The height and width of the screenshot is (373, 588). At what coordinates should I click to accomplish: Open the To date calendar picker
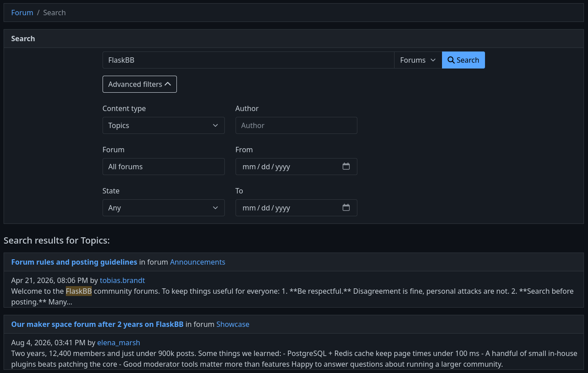(346, 208)
